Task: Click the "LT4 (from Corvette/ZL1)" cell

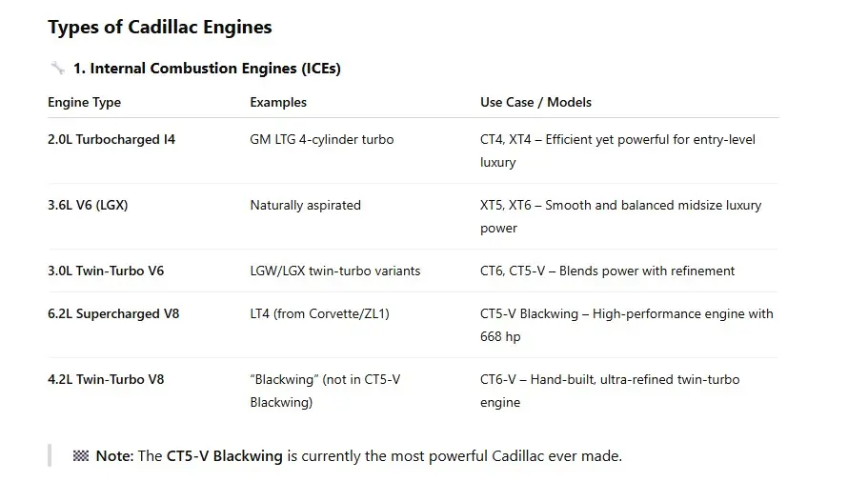Action: pos(319,313)
